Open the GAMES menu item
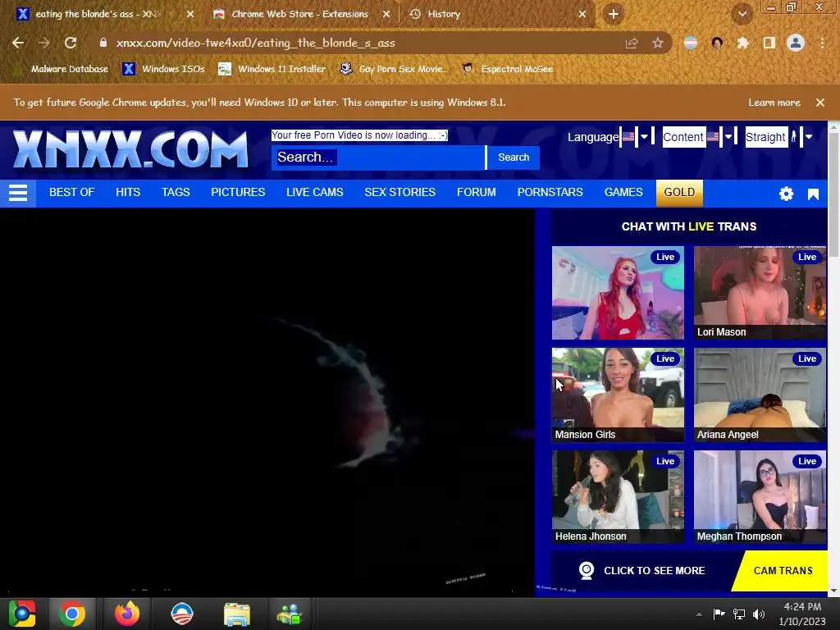 click(623, 192)
